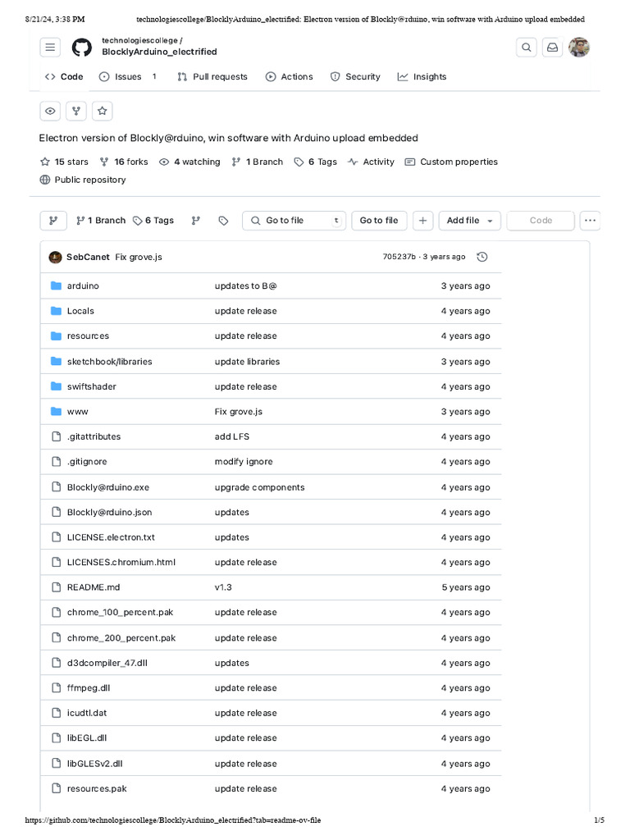This screenshot has height=840, width=630.
Task: Open the hamburger navigation menu
Action: pyautogui.click(x=51, y=48)
